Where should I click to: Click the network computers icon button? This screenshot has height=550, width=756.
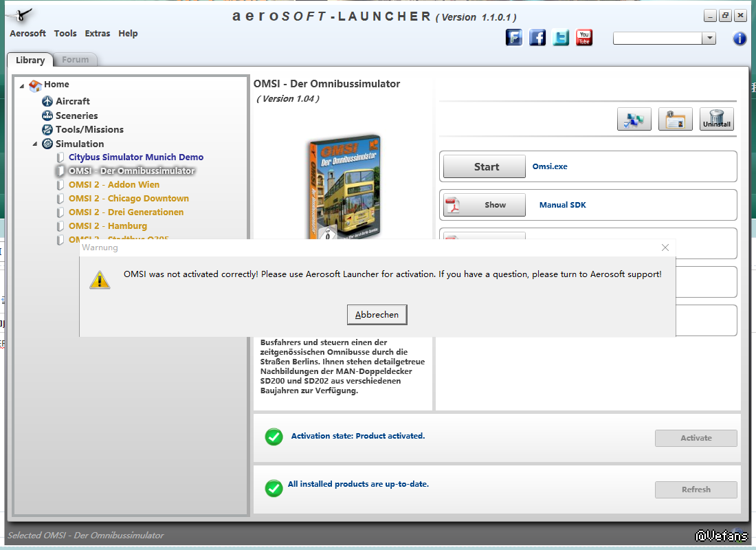634,119
